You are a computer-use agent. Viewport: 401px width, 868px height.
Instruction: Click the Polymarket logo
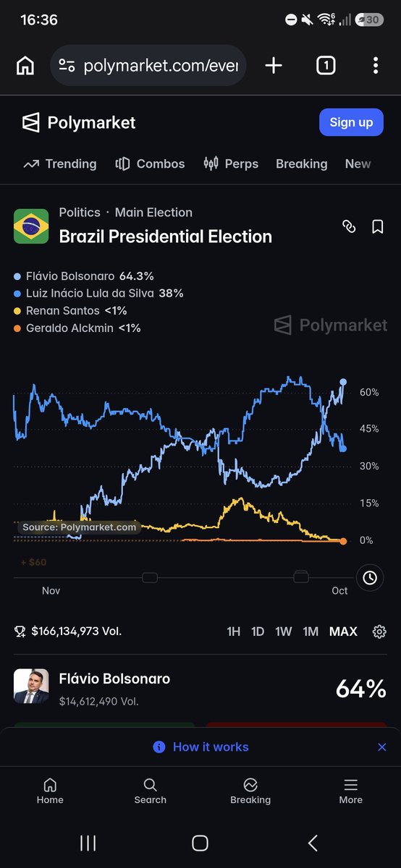coord(79,123)
